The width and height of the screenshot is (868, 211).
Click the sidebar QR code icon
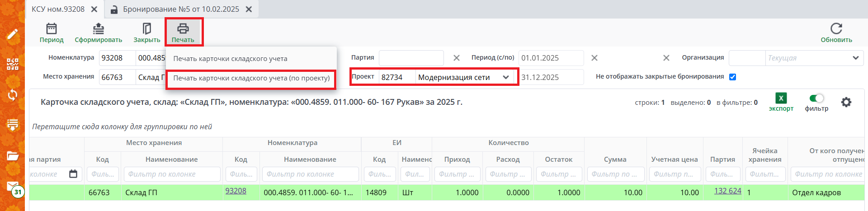point(13,64)
